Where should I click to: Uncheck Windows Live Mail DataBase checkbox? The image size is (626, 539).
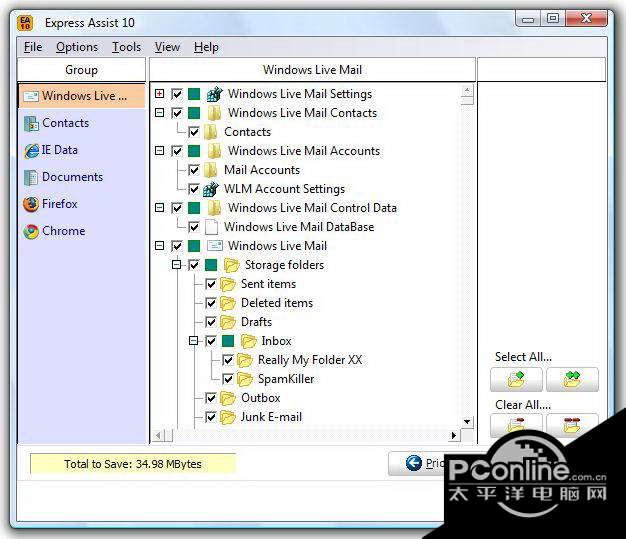pyautogui.click(x=194, y=227)
